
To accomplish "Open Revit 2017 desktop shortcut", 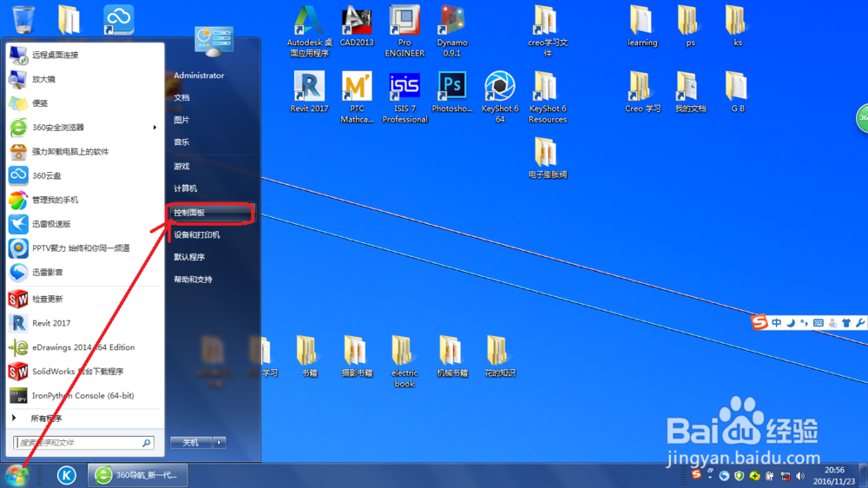I will [309, 92].
